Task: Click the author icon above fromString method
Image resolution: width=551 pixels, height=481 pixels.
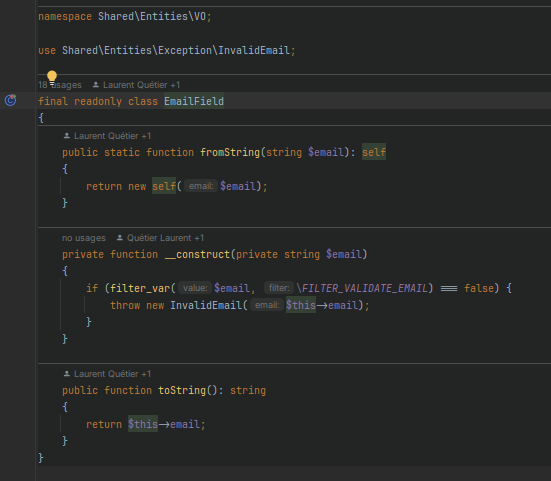Action: coord(67,136)
